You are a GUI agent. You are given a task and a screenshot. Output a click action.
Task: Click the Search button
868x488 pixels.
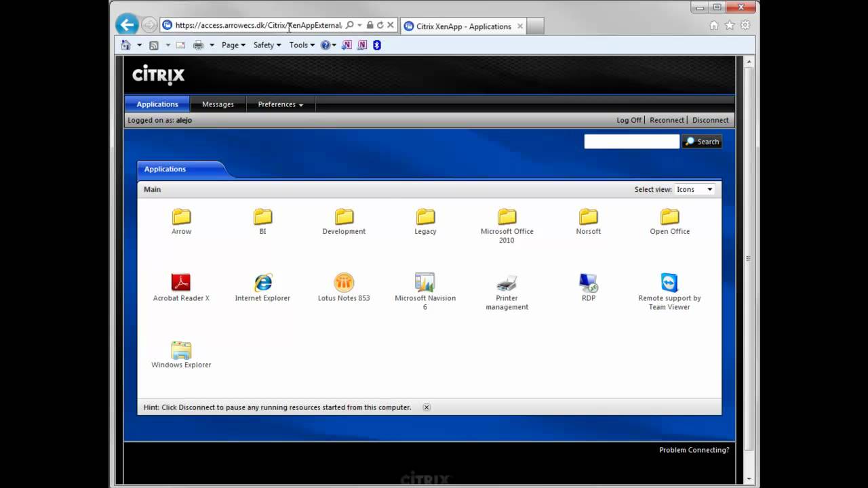(x=702, y=142)
